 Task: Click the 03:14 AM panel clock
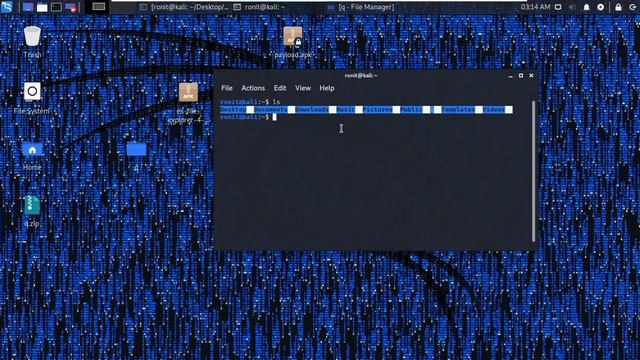536,7
